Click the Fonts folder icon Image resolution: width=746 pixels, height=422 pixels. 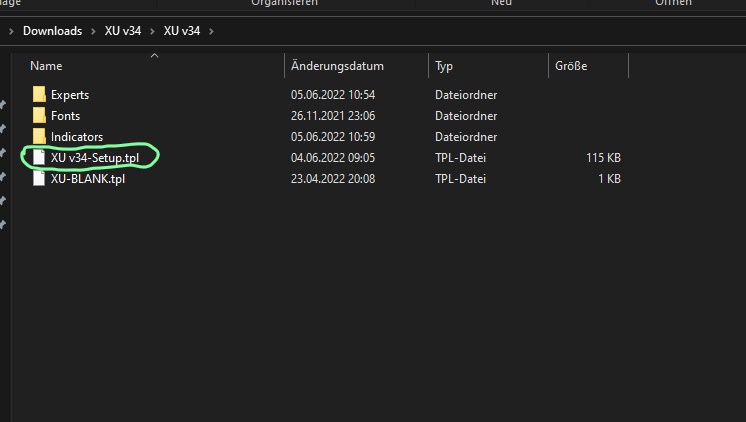[39, 116]
